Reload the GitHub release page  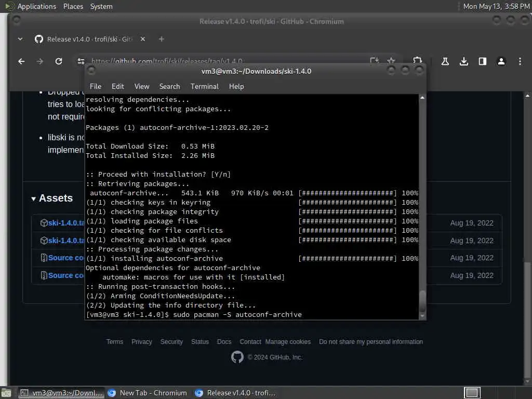59,61
